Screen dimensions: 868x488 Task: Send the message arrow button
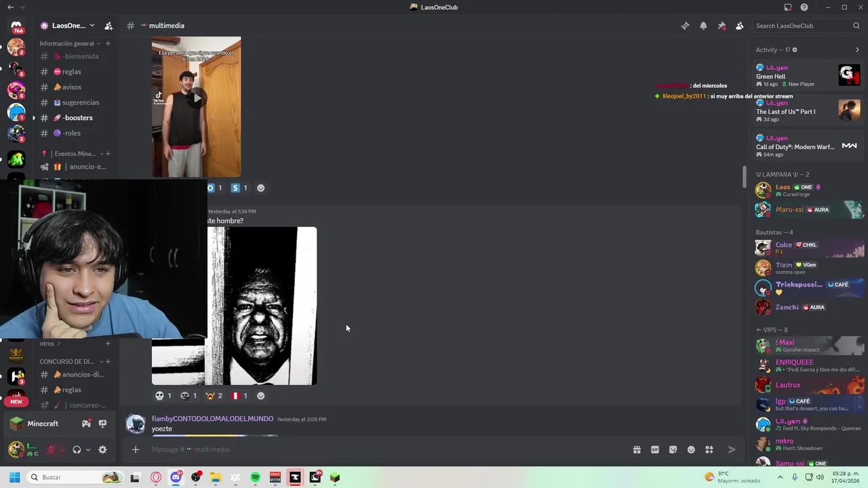click(731, 449)
